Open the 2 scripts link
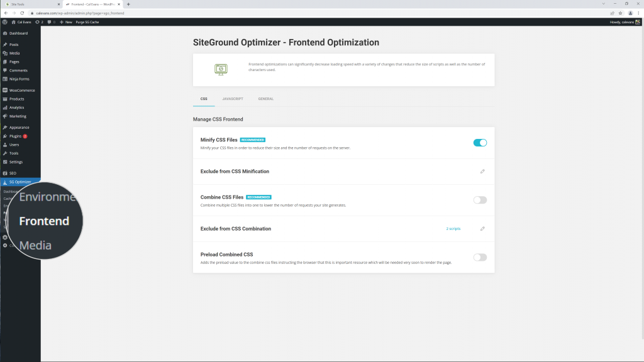Viewport: 644px width, 362px height. [x=453, y=229]
